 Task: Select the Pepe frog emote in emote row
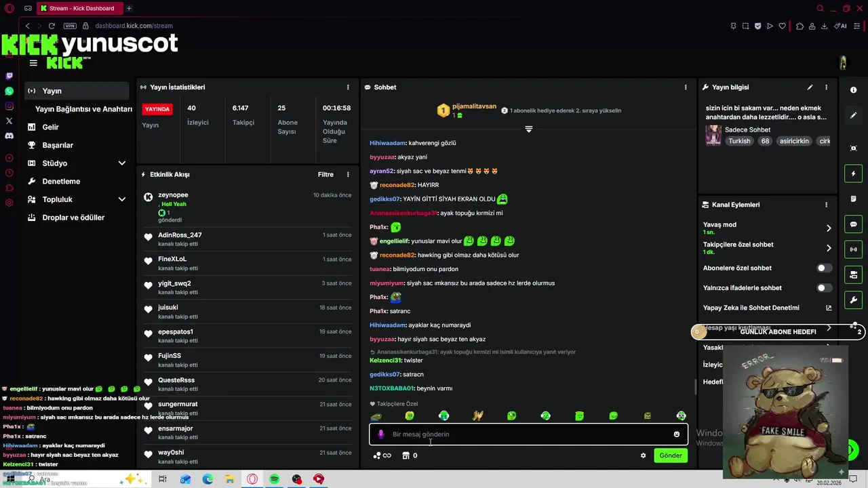coord(376,416)
